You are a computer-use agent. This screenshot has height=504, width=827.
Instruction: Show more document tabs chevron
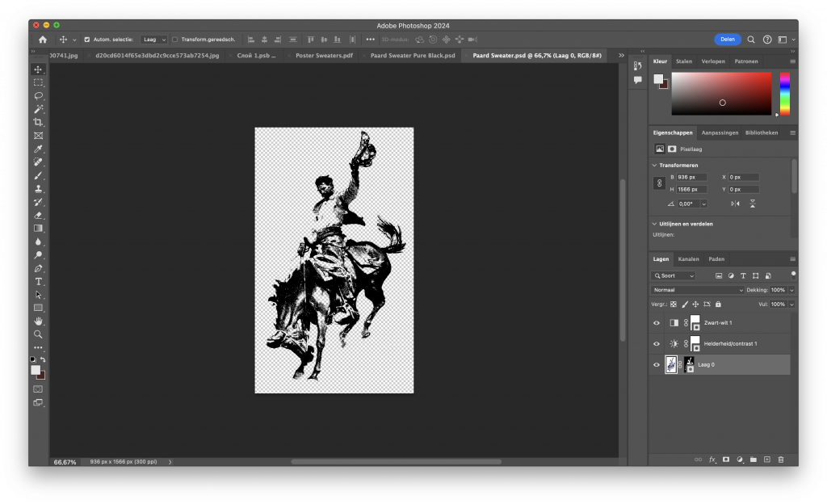tap(621, 56)
